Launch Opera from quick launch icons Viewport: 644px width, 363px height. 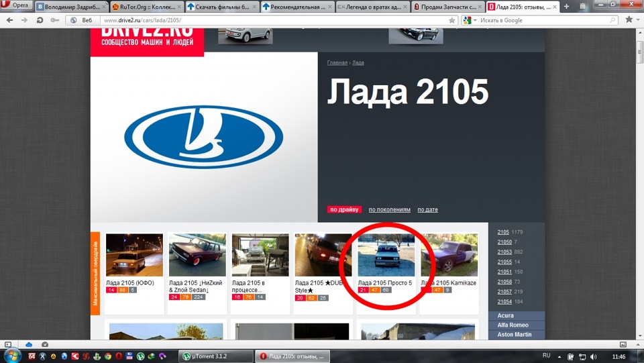click(119, 356)
